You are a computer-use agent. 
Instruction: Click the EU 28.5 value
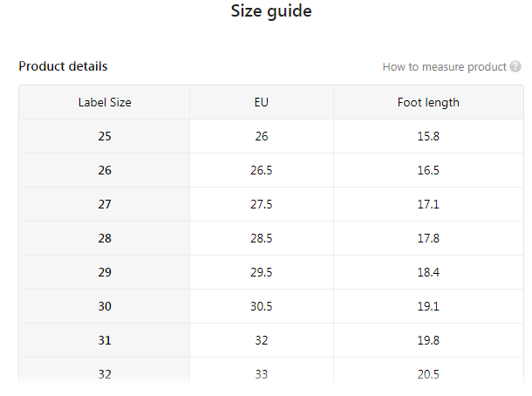pos(262,238)
